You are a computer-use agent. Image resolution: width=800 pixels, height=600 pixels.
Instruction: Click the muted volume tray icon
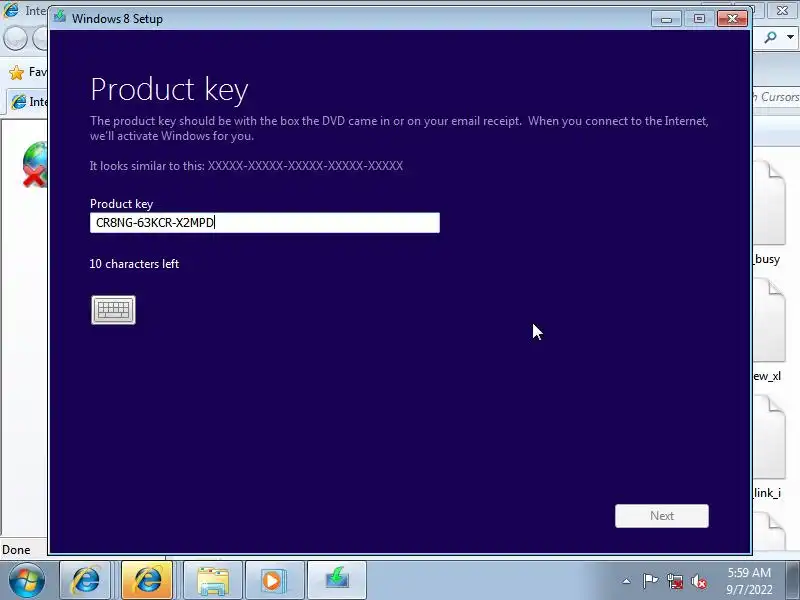[x=699, y=581]
